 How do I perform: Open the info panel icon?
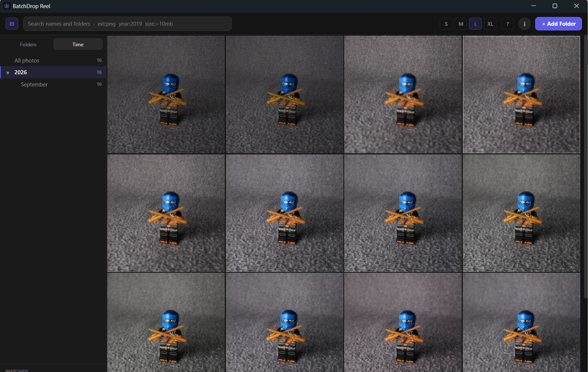pos(524,24)
